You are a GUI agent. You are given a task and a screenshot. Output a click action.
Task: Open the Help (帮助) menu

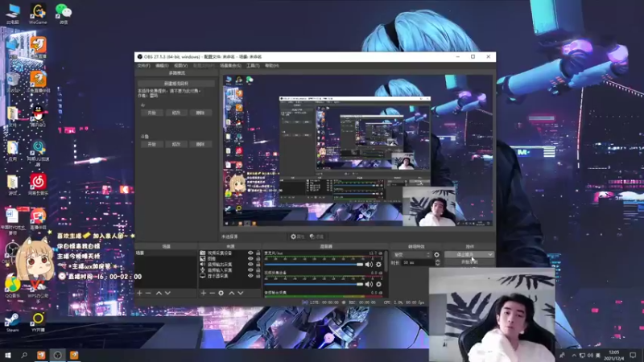[x=272, y=66]
